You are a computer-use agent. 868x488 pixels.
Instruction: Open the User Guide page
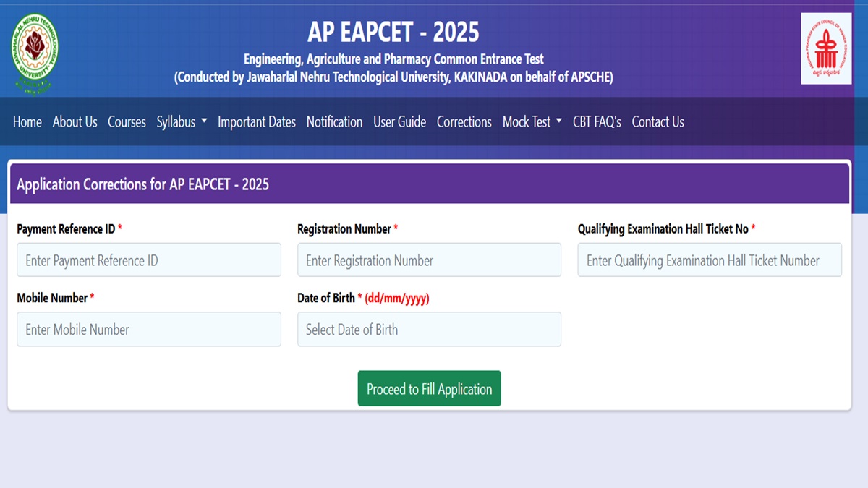click(x=399, y=121)
